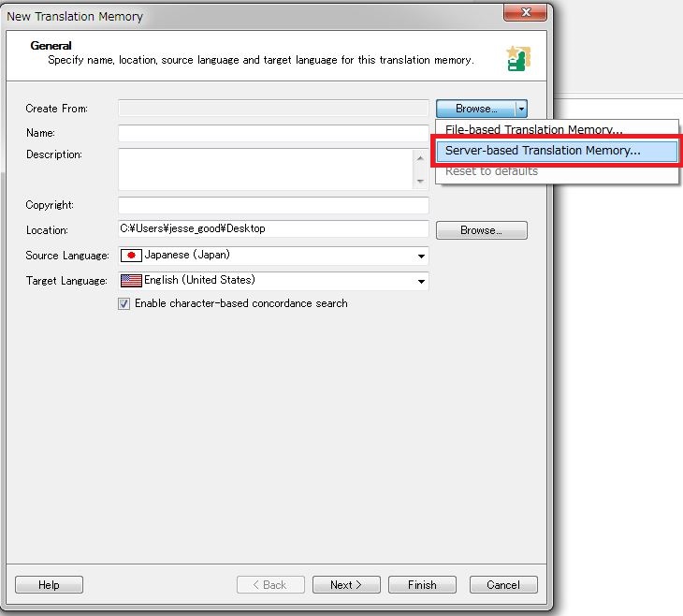Click the translation memory wizard icon
This screenshot has width=683, height=616.
pos(517,57)
